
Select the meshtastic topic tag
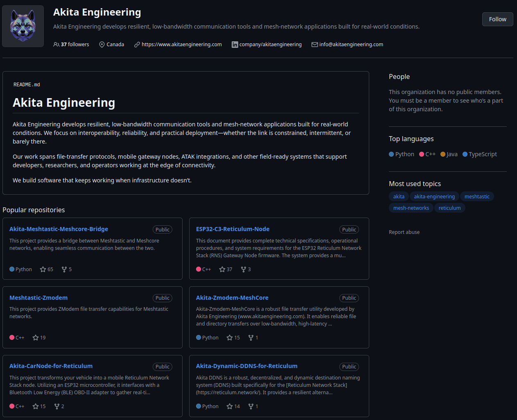click(x=477, y=197)
